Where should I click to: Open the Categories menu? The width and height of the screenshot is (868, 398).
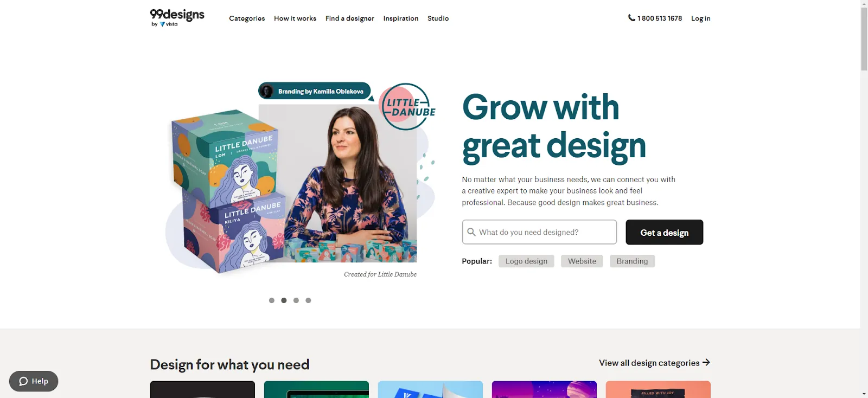coord(247,18)
